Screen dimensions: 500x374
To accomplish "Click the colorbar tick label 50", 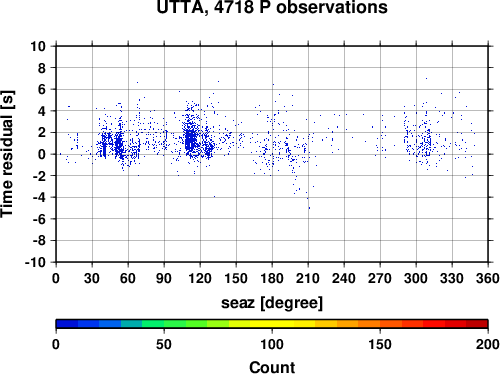I will click(x=164, y=344).
